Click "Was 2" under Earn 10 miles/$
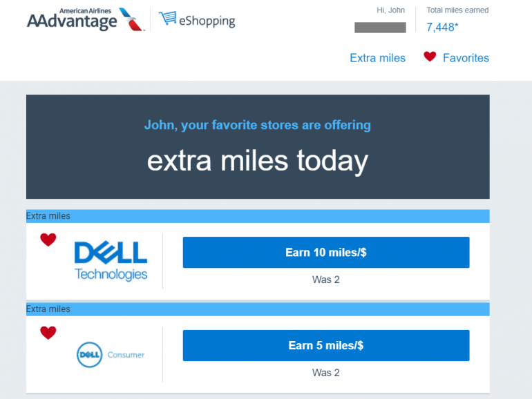Viewport: 532px width, 399px height. (x=325, y=280)
